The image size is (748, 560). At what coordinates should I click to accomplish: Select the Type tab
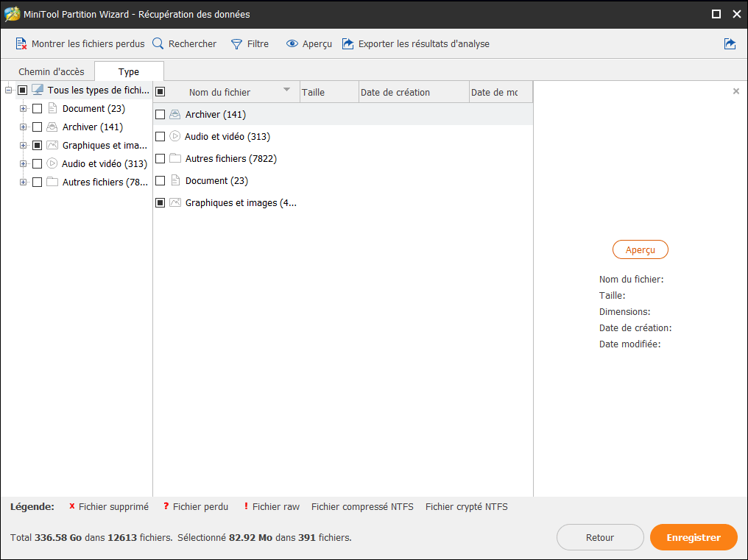click(129, 71)
